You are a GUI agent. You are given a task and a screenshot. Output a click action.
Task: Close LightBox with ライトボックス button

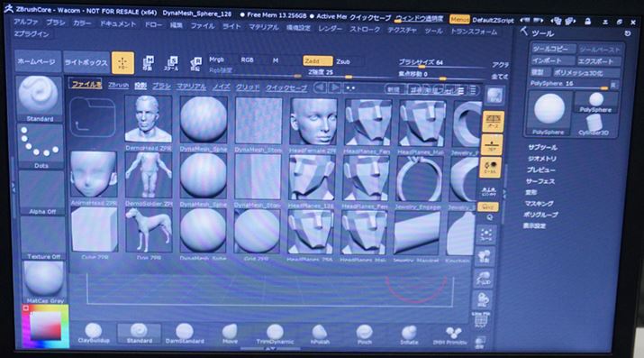point(86,62)
